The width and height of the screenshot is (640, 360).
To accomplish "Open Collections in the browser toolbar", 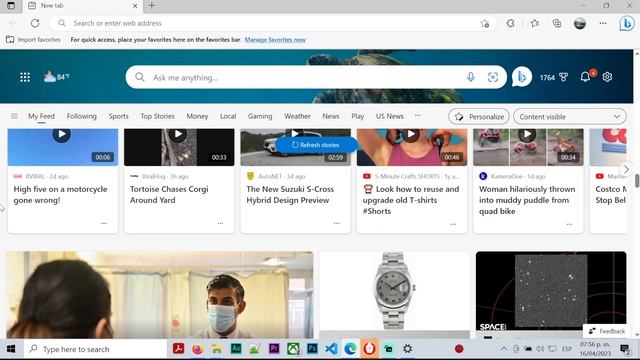I will coord(557,23).
